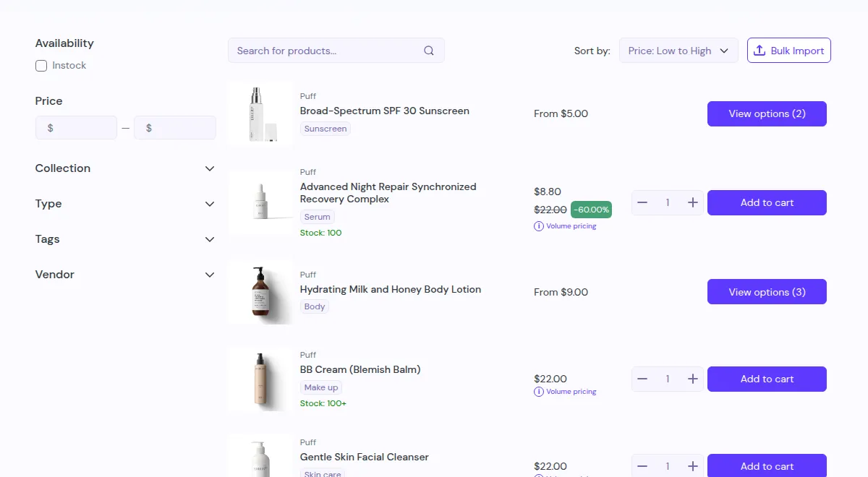
Task: Decrease quantity for BB Cream
Action: point(642,379)
